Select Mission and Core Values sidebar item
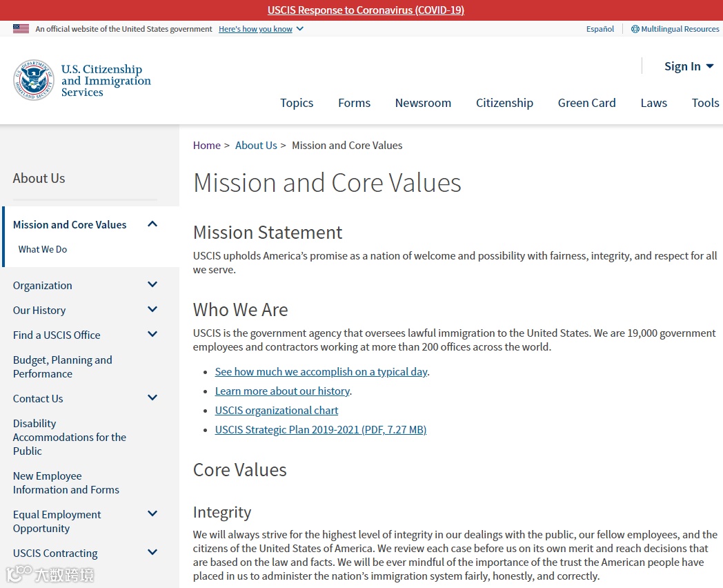The height and width of the screenshot is (588, 723). point(70,224)
